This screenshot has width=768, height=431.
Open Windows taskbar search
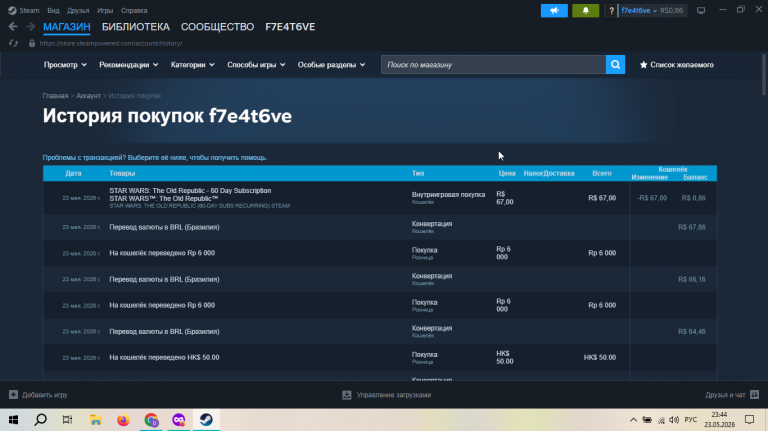tap(41, 420)
